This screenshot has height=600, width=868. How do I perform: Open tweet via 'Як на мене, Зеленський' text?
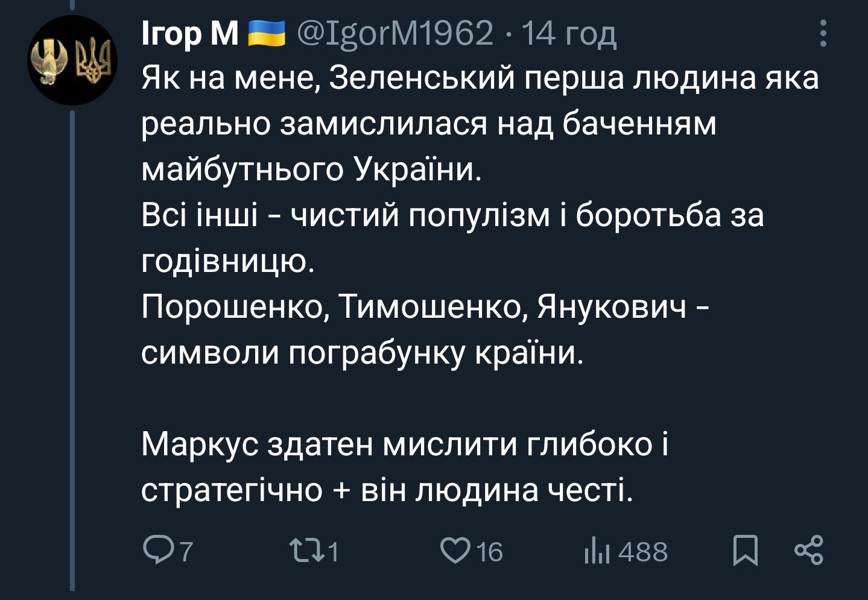click(x=480, y=78)
